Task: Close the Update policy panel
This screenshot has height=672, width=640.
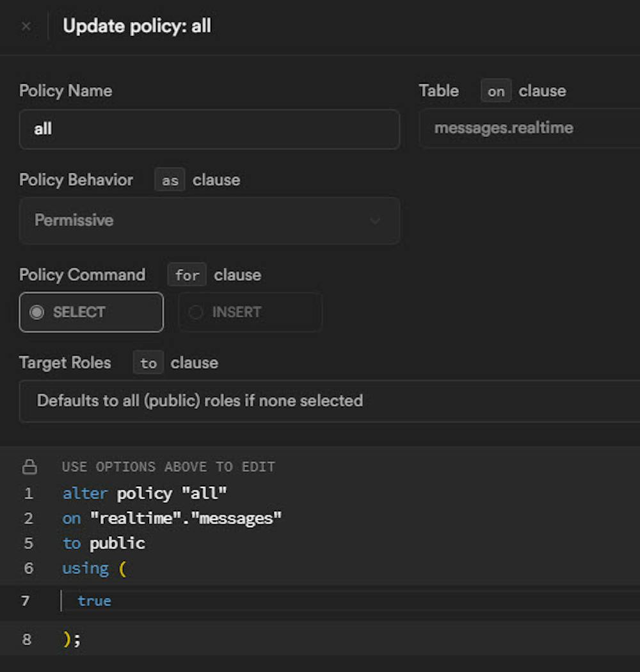Action: (26, 27)
